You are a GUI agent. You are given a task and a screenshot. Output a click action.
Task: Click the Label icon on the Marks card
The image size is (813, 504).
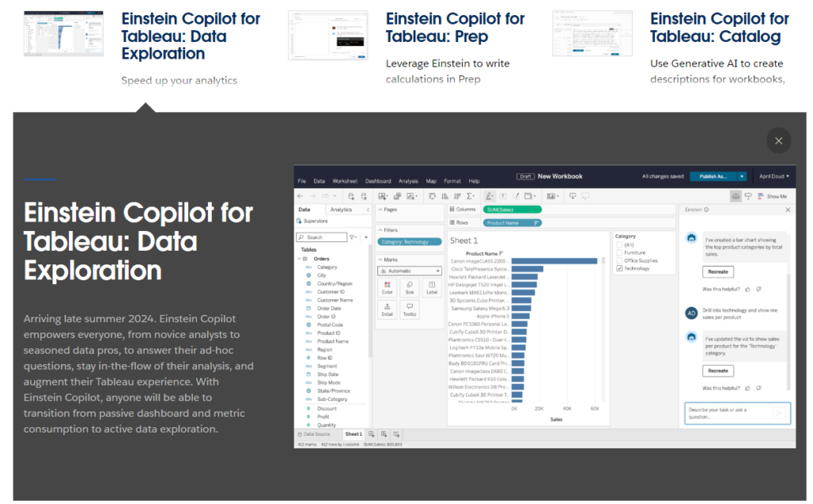432,288
